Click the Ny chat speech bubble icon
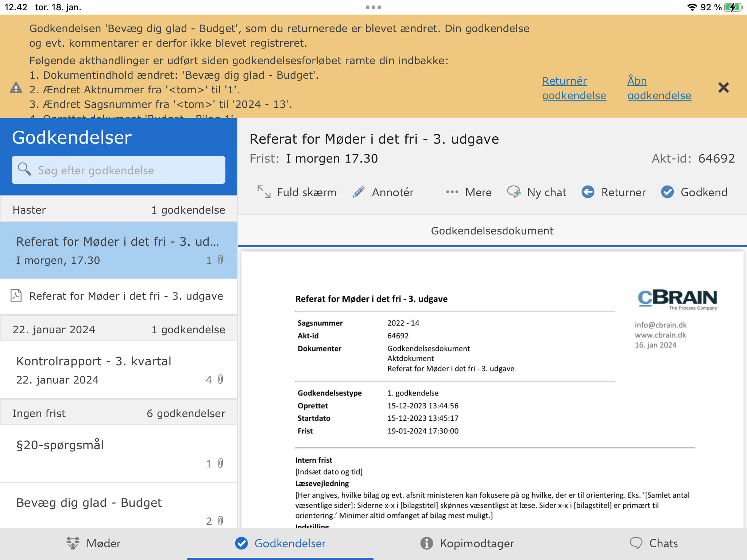747x560 pixels. [x=514, y=192]
